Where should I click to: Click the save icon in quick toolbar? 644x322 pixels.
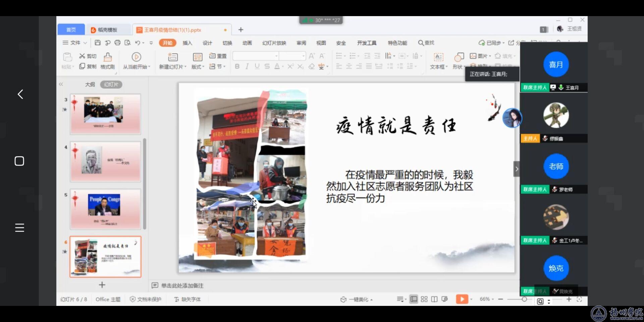(98, 43)
